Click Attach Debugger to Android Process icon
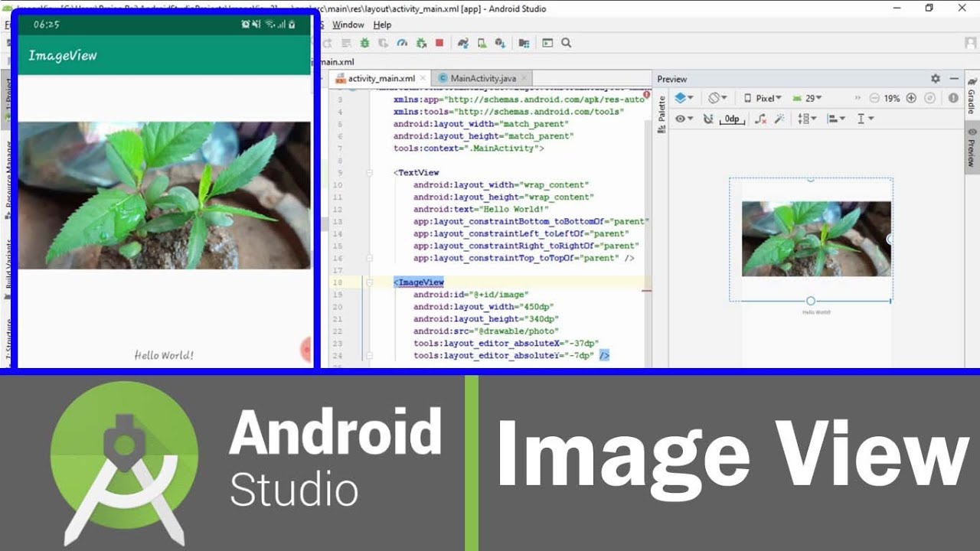The image size is (980, 551). point(421,43)
